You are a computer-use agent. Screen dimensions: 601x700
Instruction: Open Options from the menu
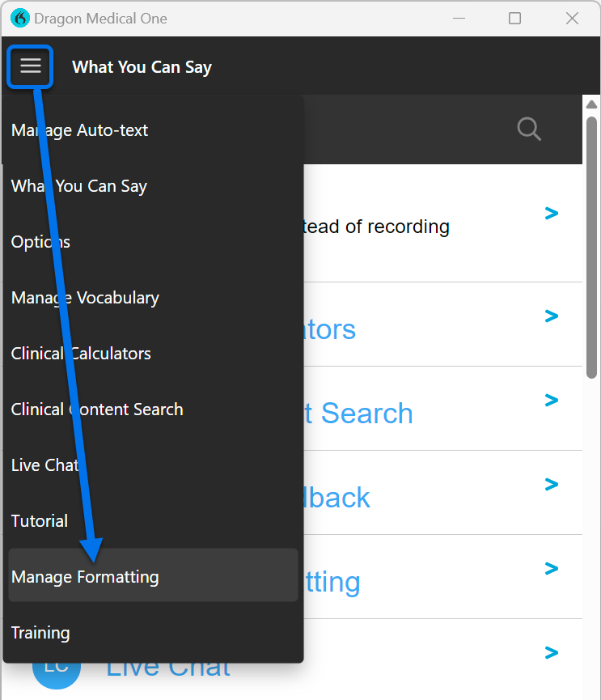(x=40, y=242)
